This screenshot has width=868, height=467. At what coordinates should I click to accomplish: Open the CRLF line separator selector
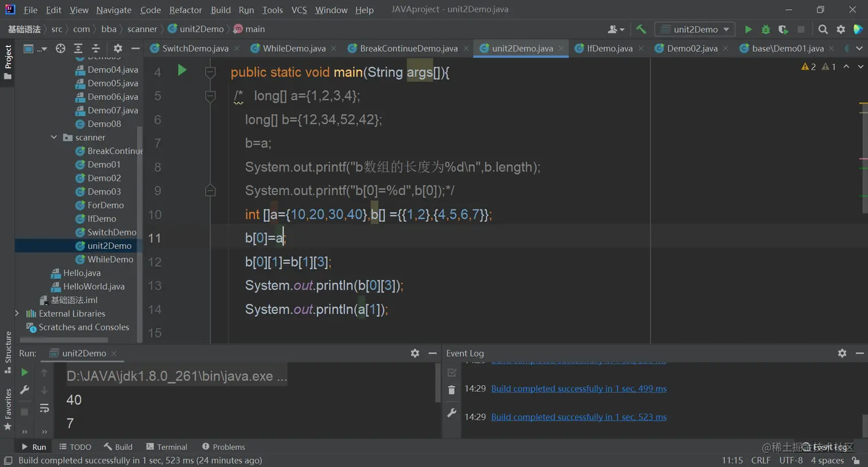pyautogui.click(x=761, y=461)
